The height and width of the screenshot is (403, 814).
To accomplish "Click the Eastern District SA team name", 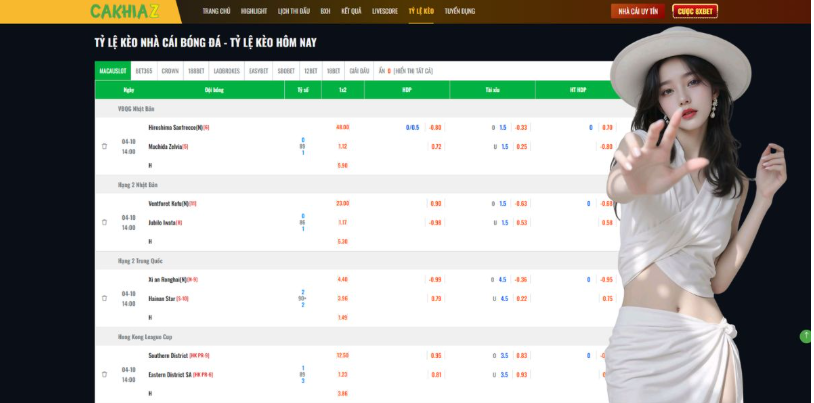I will [x=170, y=374].
